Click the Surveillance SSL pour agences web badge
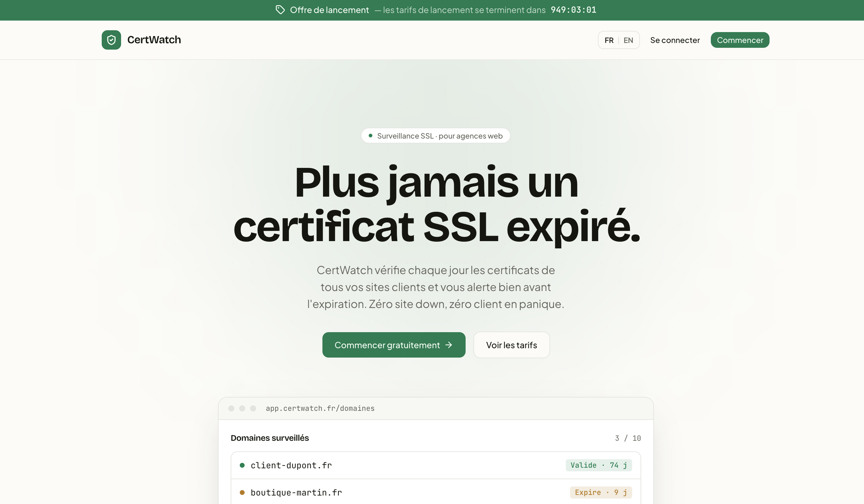 pos(435,136)
